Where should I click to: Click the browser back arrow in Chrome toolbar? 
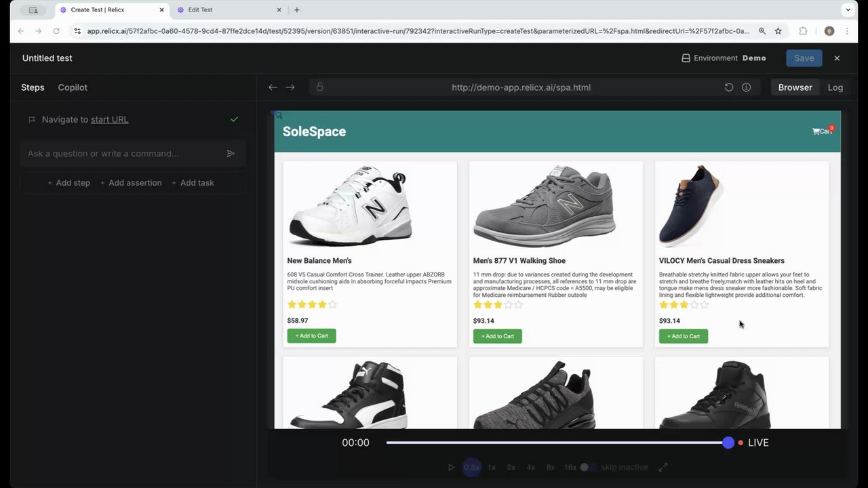(x=21, y=31)
